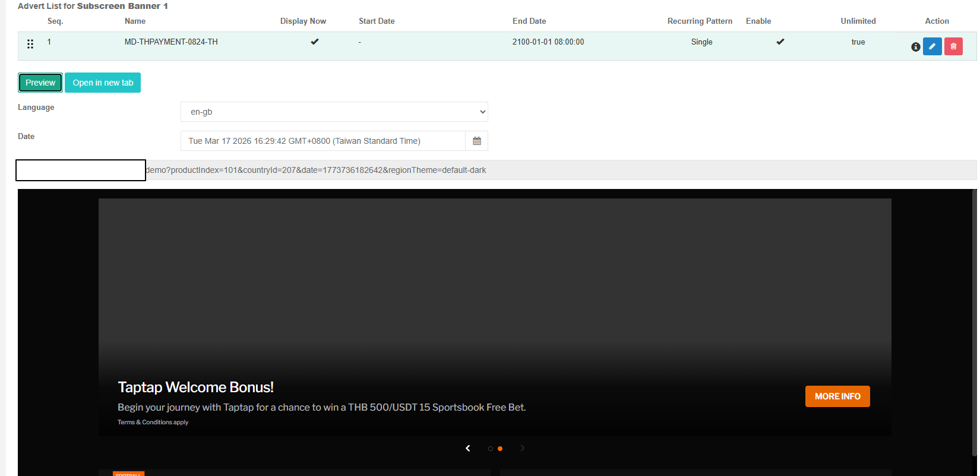
Task: Click the Enable checkmark in row 1
Action: pyautogui.click(x=780, y=42)
